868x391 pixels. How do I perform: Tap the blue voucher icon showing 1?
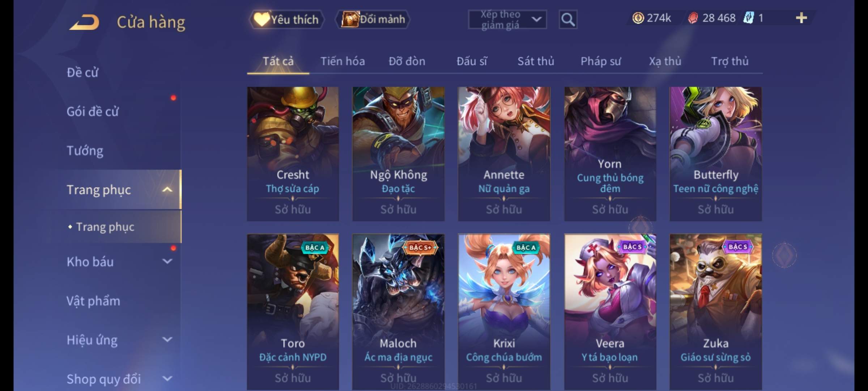[749, 18]
